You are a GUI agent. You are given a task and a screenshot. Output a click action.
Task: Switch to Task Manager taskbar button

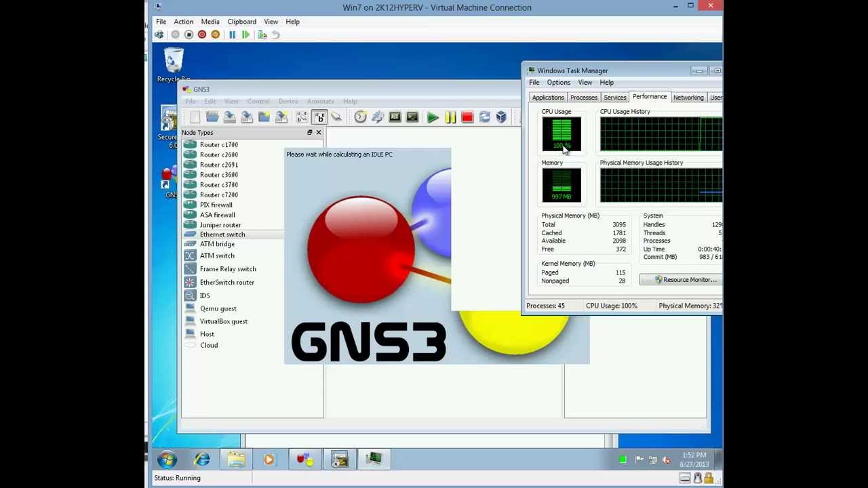click(x=374, y=460)
